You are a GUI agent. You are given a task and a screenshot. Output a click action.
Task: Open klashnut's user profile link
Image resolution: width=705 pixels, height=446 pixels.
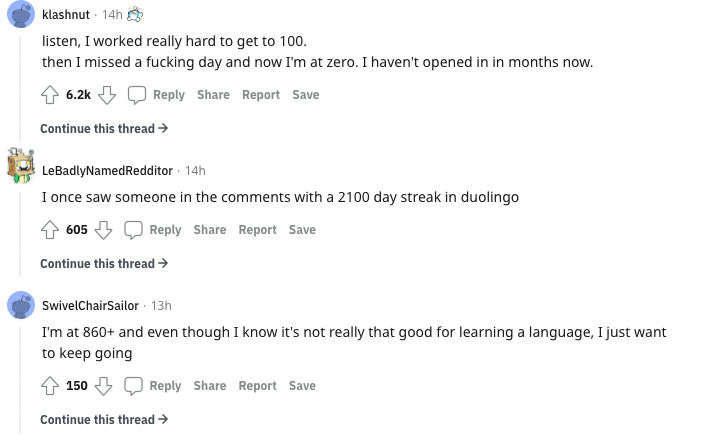[x=65, y=15]
